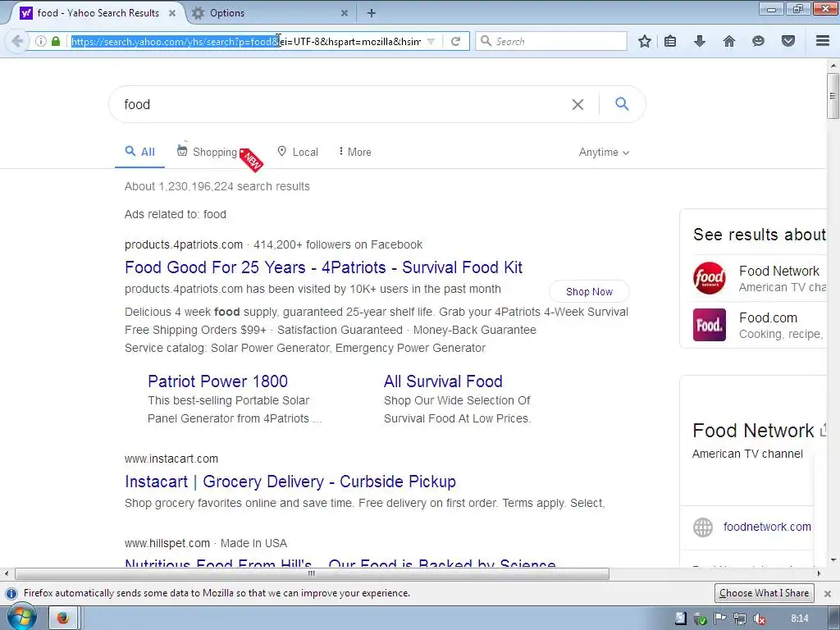The image size is (840, 630).
Task: Click the taskbar clock showing 8:14
Action: coord(799,619)
